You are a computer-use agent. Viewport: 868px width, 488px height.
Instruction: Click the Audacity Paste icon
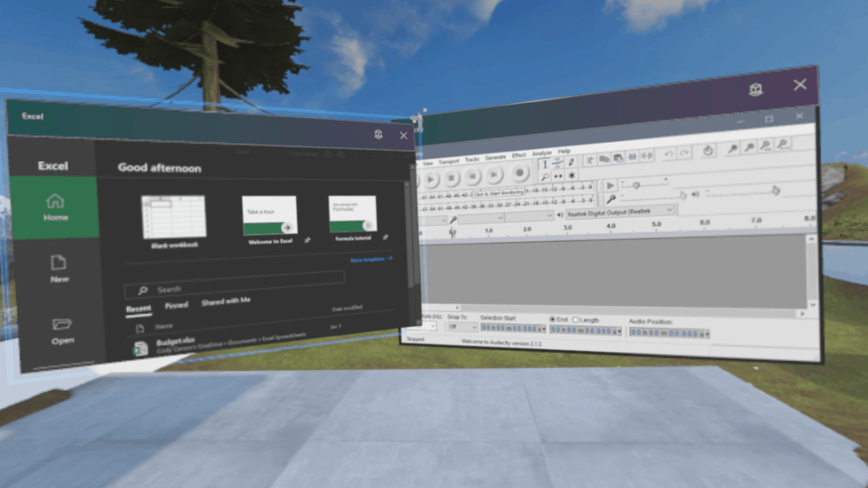coord(618,158)
